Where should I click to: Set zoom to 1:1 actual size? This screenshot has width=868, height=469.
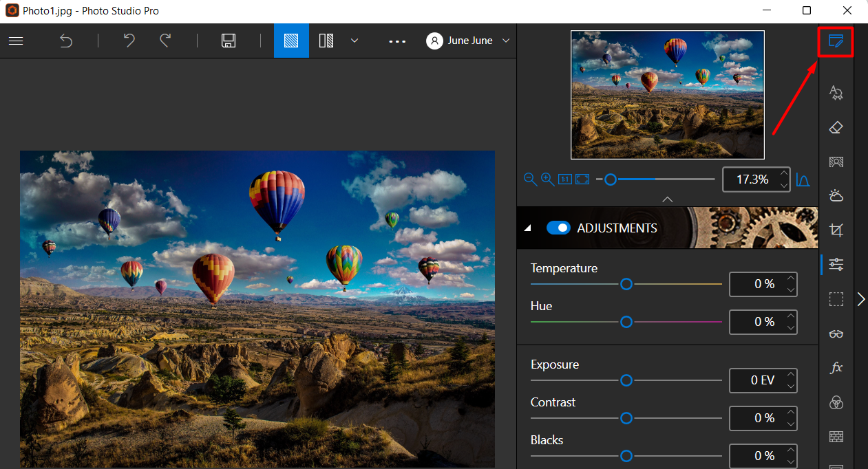(565, 179)
